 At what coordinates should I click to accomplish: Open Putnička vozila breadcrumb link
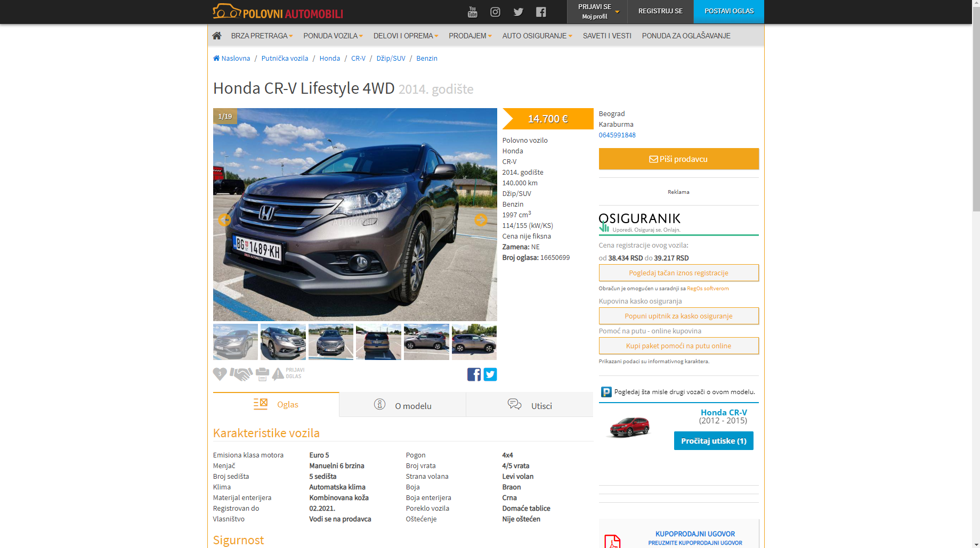click(285, 58)
